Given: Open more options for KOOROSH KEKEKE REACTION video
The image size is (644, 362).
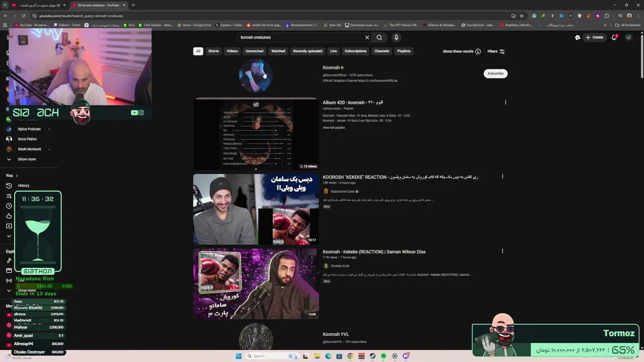Looking at the screenshot, I should click(502, 176).
